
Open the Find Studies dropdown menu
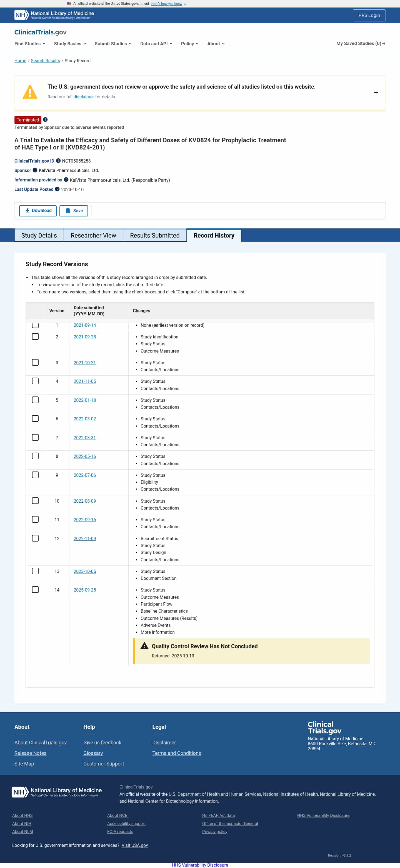click(30, 43)
